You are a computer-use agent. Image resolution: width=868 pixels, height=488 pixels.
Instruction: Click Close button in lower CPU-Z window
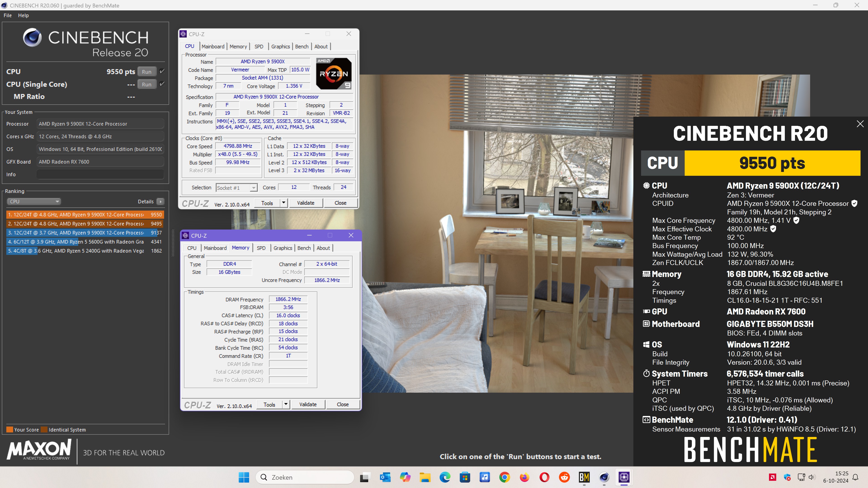[343, 404]
